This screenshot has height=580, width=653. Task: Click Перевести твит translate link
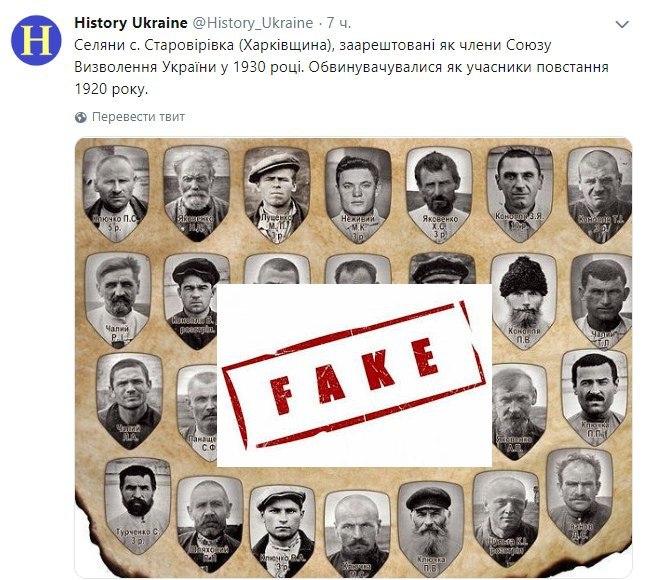138,117
